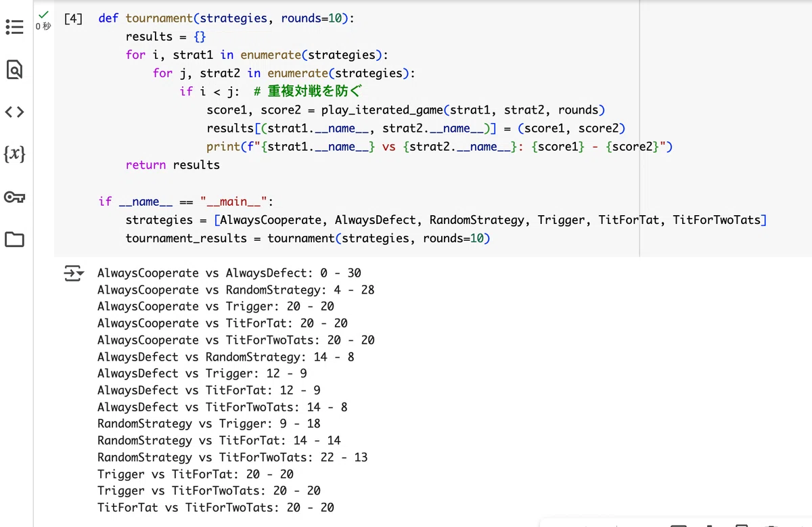Run cell number [4]
Image resolution: width=812 pixels, height=527 pixels.
(x=73, y=18)
